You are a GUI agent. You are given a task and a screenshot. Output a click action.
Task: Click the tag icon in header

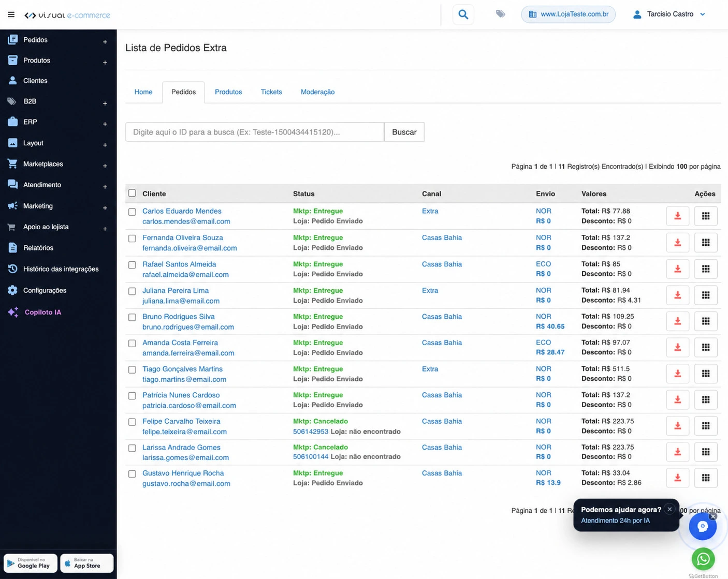click(x=500, y=14)
